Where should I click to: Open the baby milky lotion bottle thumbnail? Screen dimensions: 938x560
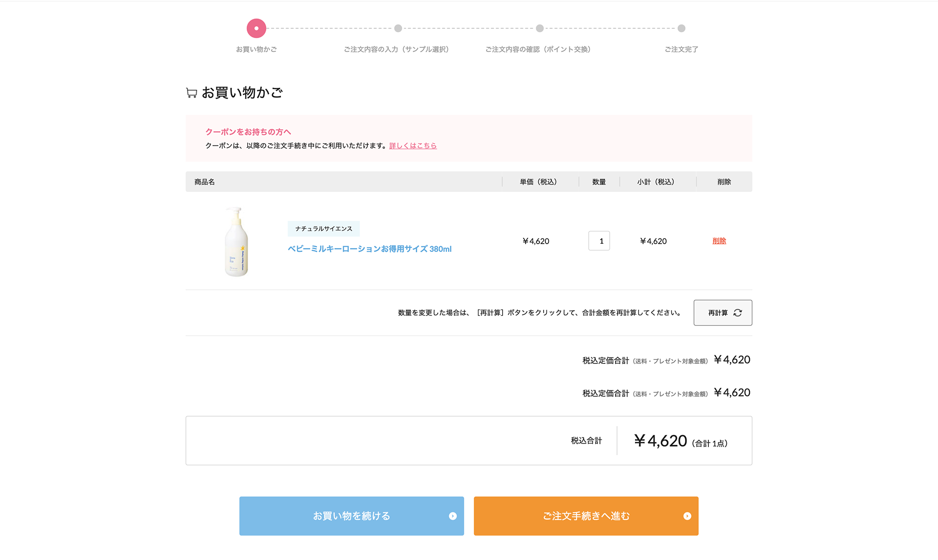pos(236,241)
